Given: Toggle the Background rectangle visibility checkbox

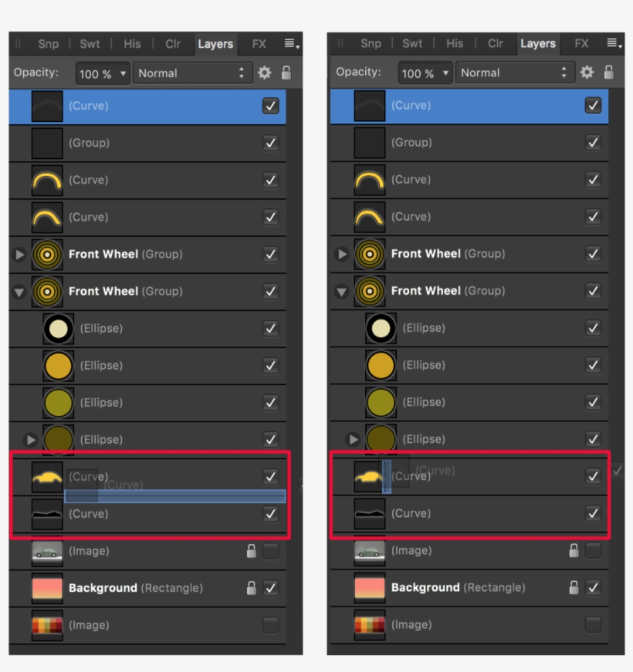Looking at the screenshot, I should [x=271, y=587].
